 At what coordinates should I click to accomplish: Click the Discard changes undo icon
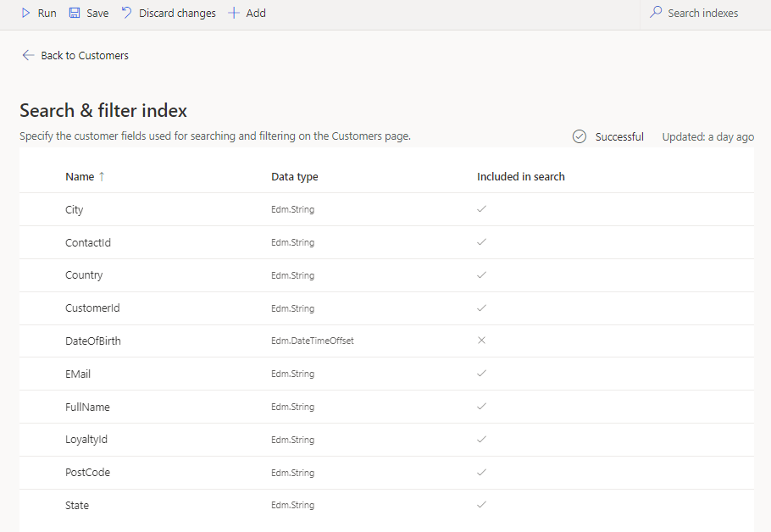pyautogui.click(x=127, y=13)
